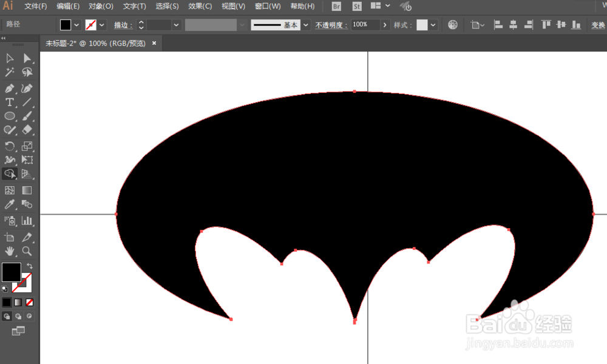The height and width of the screenshot is (364, 607).
Task: Select the Hand tool
Action: coord(10,251)
